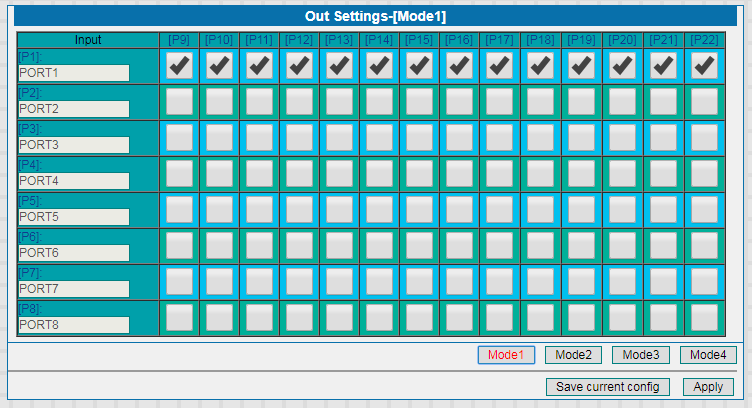This screenshot has width=752, height=408.
Task: Check the P2 row P22 checkbox
Action: click(x=705, y=102)
